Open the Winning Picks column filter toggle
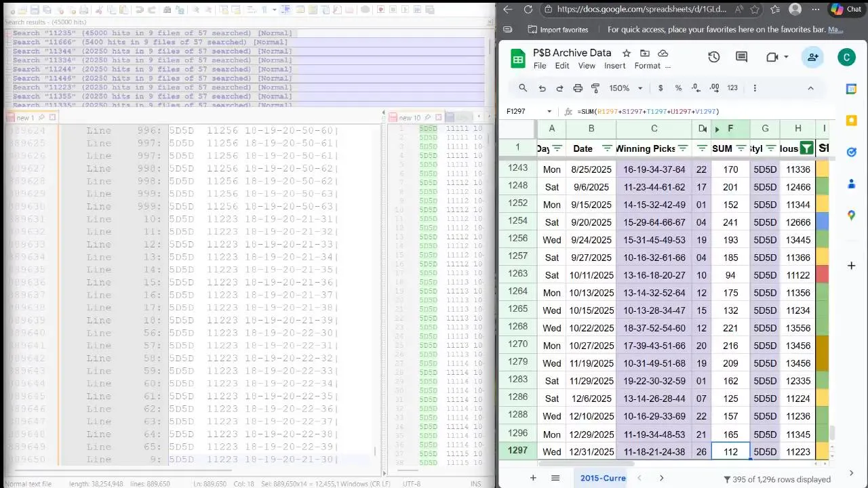Screen dimensions: 868x488 pyautogui.click(x=683, y=148)
